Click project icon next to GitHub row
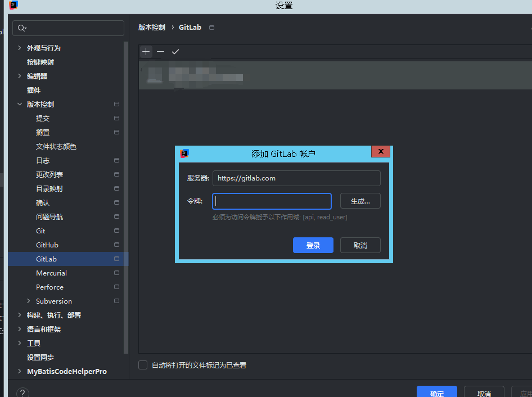Screen dimensions: 532x397 [116, 245]
